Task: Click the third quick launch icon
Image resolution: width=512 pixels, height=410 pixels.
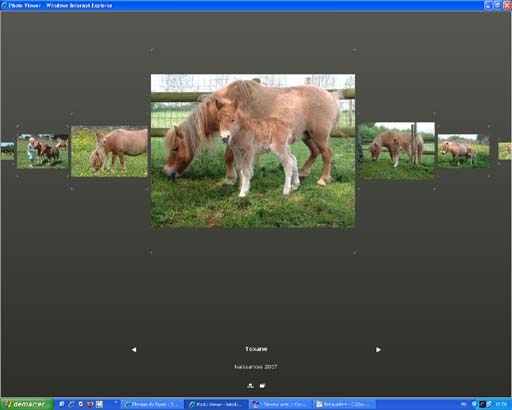Action: [81, 404]
